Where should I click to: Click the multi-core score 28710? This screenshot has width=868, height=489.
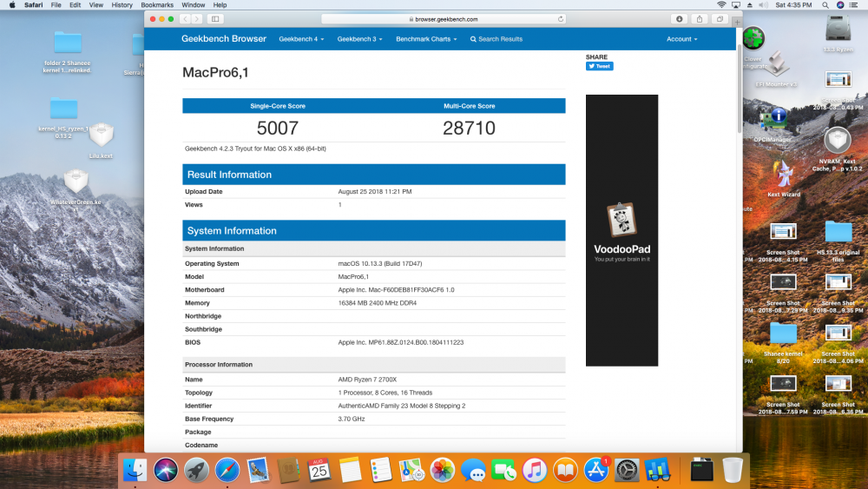click(x=469, y=128)
